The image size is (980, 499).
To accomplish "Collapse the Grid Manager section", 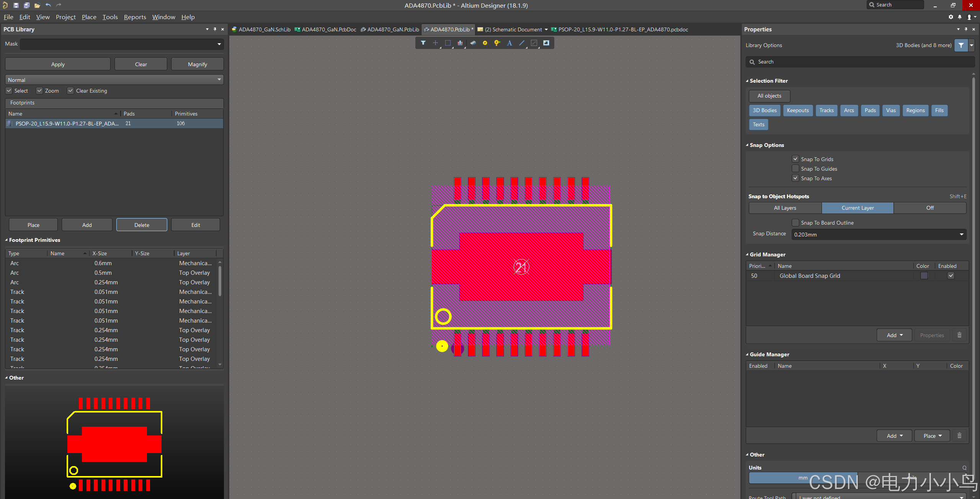I will click(747, 254).
